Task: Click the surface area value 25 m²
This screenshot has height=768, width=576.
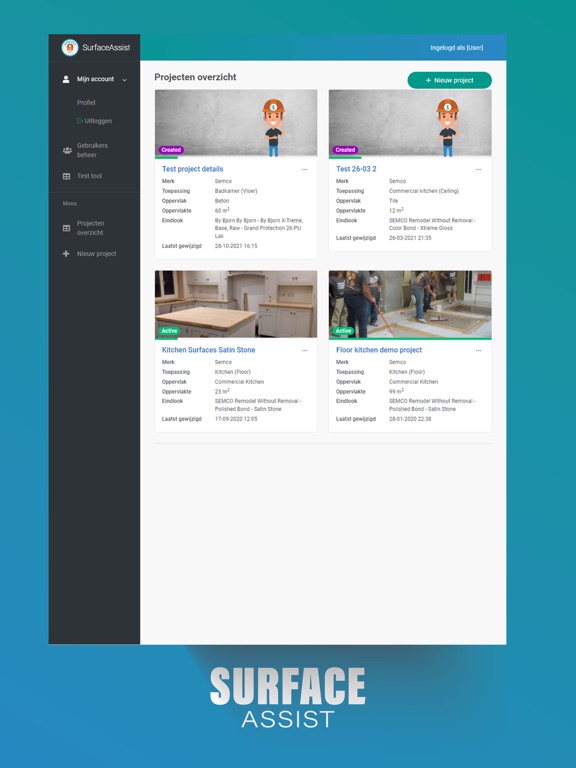Action: (x=222, y=391)
